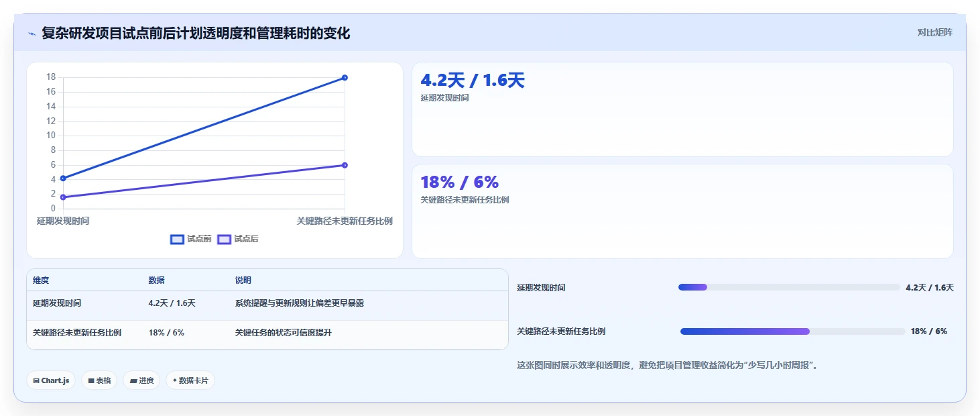Click the table cell 4.2天 / 1.6天

click(x=172, y=303)
